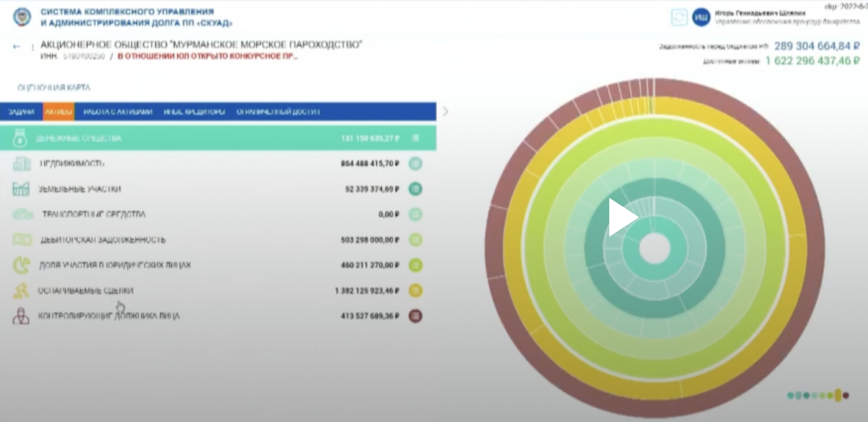
Task: Click the refresh button near user avatar
Action: click(679, 17)
